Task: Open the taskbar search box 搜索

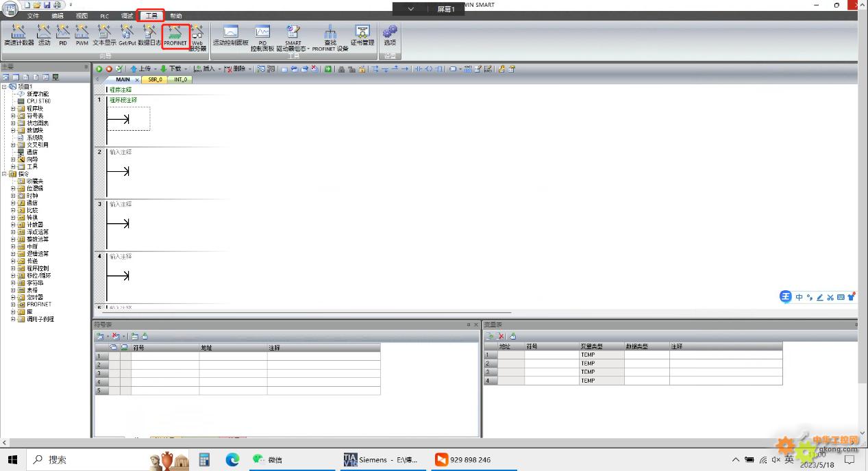Action: tap(87, 459)
